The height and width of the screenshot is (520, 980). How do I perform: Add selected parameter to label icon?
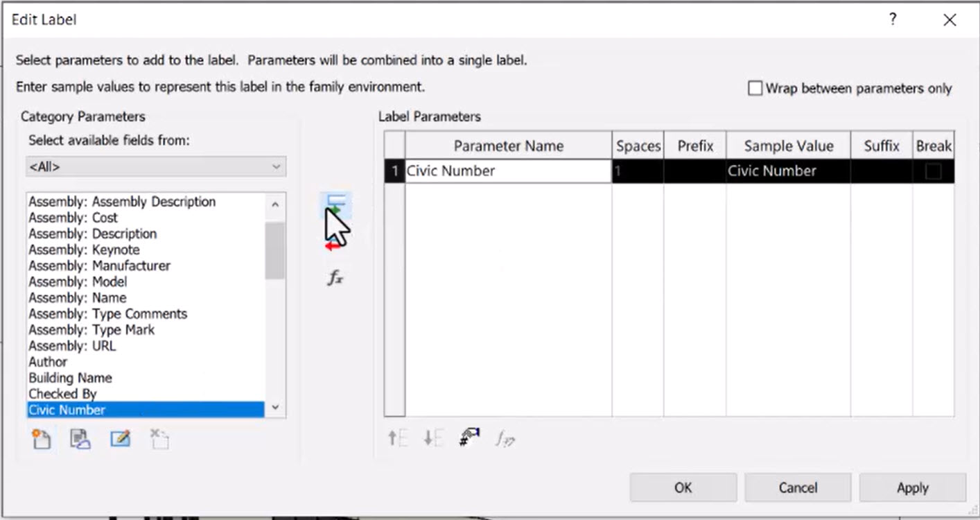point(336,202)
